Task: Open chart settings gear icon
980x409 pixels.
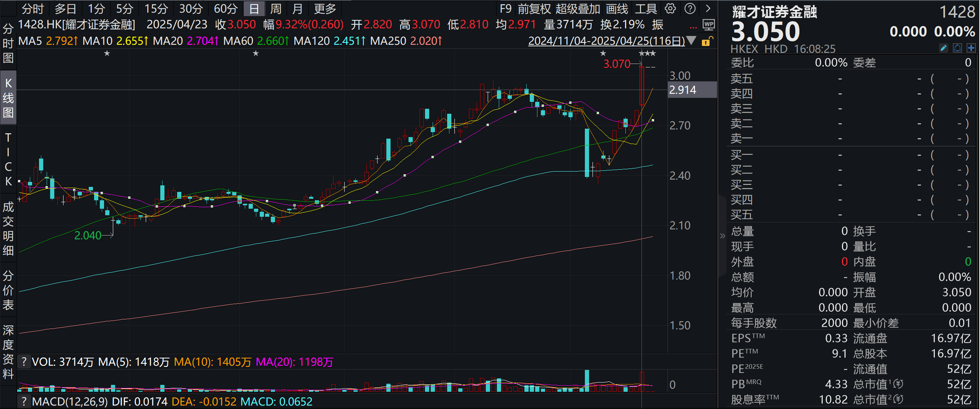Action: 670,8
